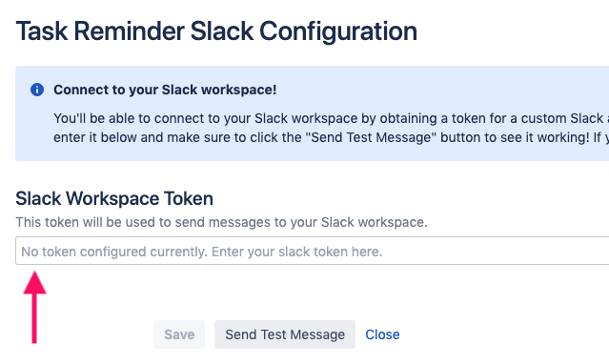Click the 'You'll be able to connect' banner sentence

pyautogui.click(x=332, y=118)
